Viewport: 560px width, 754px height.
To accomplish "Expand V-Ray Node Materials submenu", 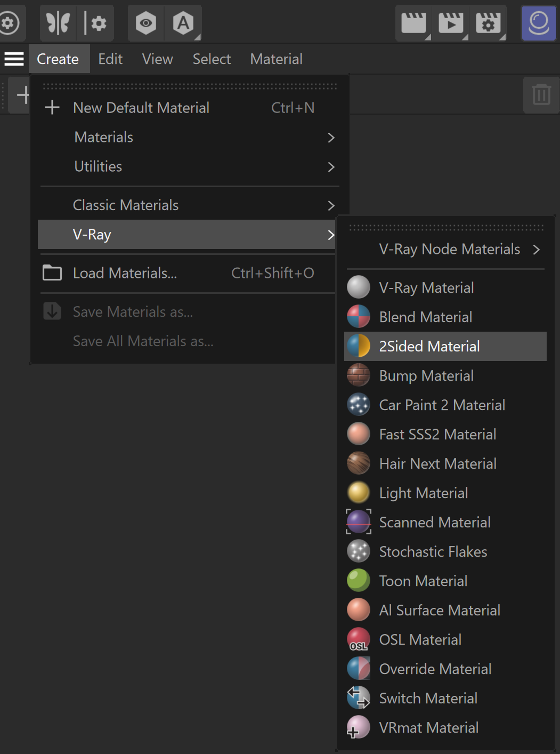I will point(445,249).
